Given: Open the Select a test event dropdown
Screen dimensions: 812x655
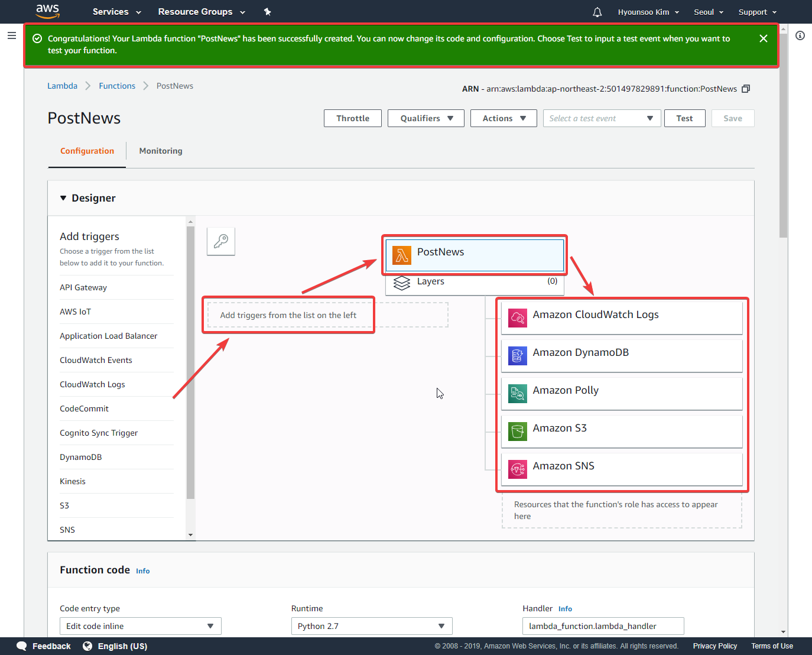Looking at the screenshot, I should click(x=602, y=118).
